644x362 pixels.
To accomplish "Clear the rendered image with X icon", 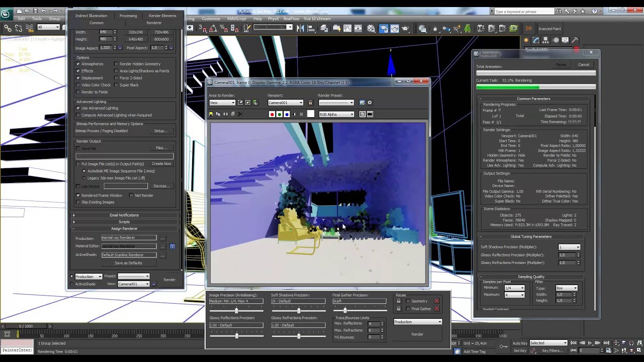I will pos(240,114).
